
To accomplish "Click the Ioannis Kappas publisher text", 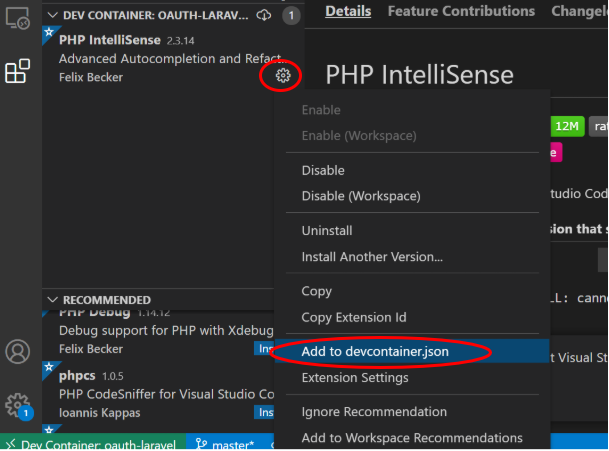I will [100, 413].
